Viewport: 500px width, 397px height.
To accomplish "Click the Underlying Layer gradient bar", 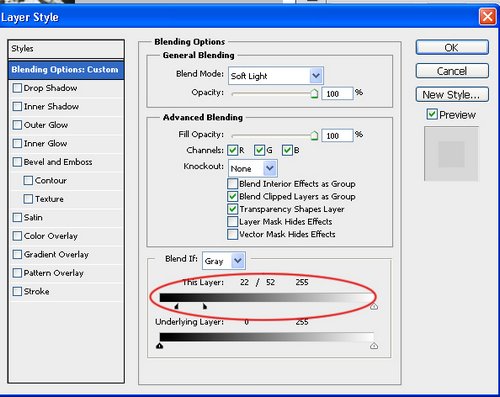I will [x=267, y=337].
